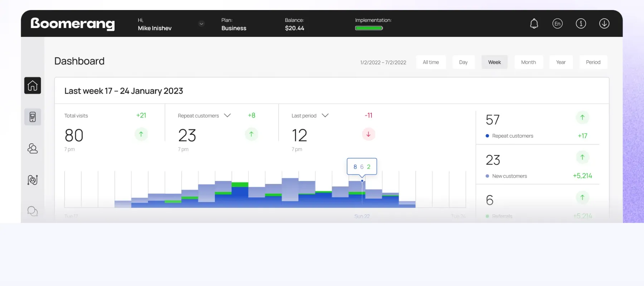
Task: Click up arrow in Referrals card
Action: coord(582,197)
